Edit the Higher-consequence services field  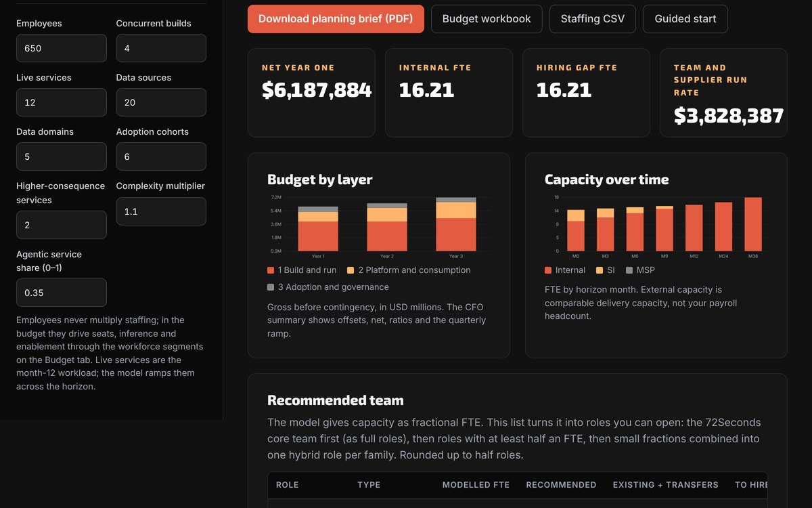pyautogui.click(x=62, y=225)
